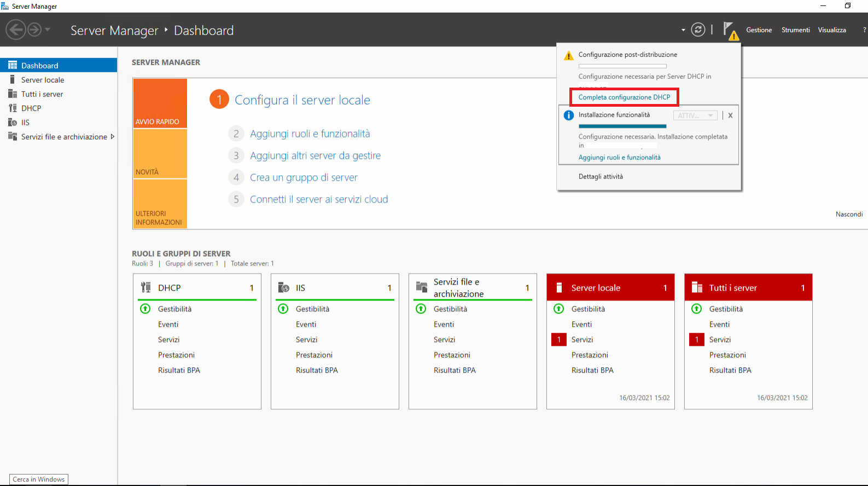Click the Tutti i server sidebar icon
Image resolution: width=868 pixels, height=486 pixels.
[13, 94]
